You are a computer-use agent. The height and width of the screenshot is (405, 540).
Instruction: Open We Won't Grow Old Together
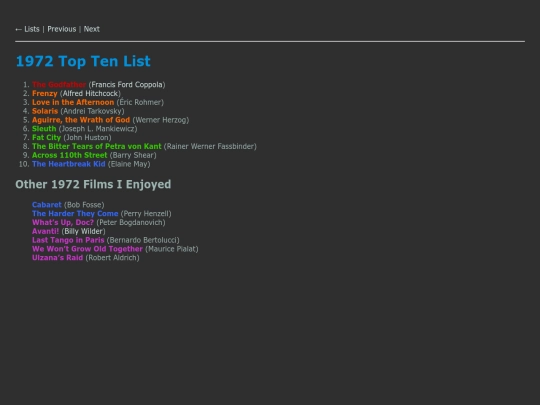(87, 249)
